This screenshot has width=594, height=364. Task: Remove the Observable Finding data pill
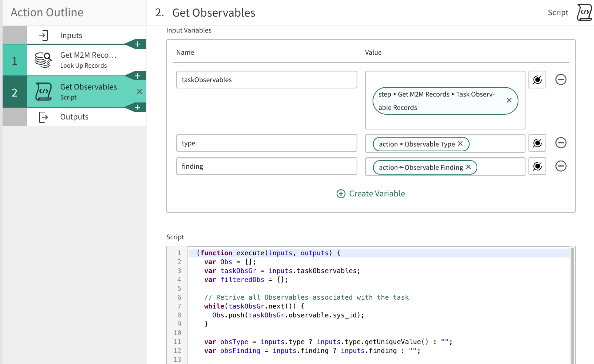468,167
